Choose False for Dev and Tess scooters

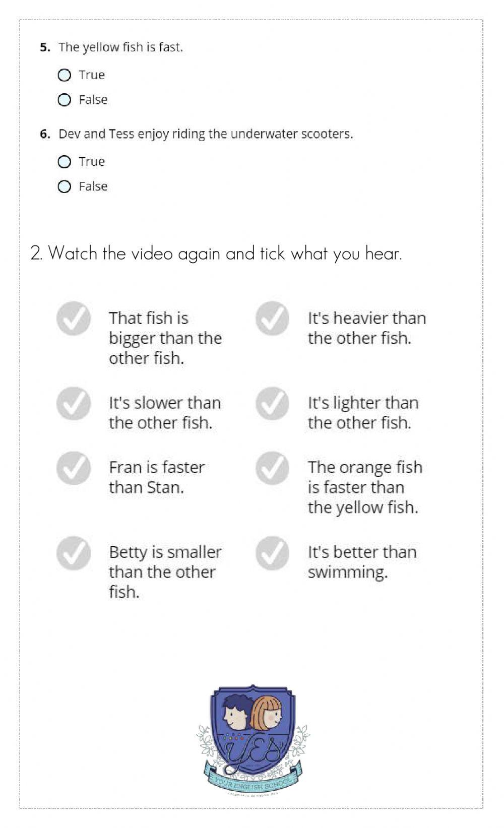pyautogui.click(x=65, y=187)
